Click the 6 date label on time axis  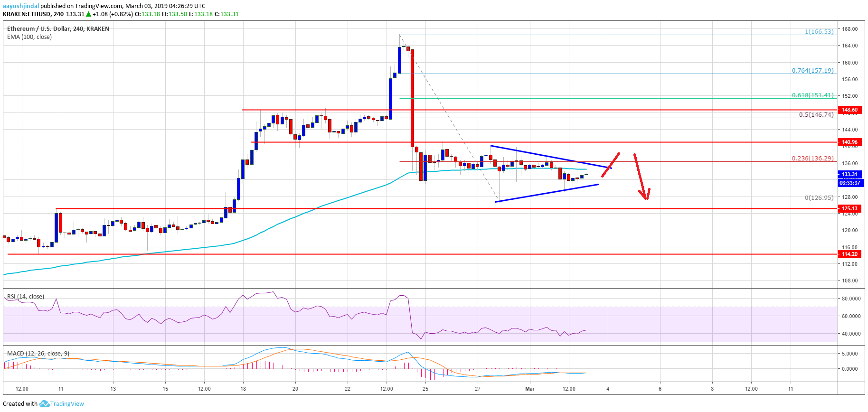pyautogui.click(x=660, y=389)
